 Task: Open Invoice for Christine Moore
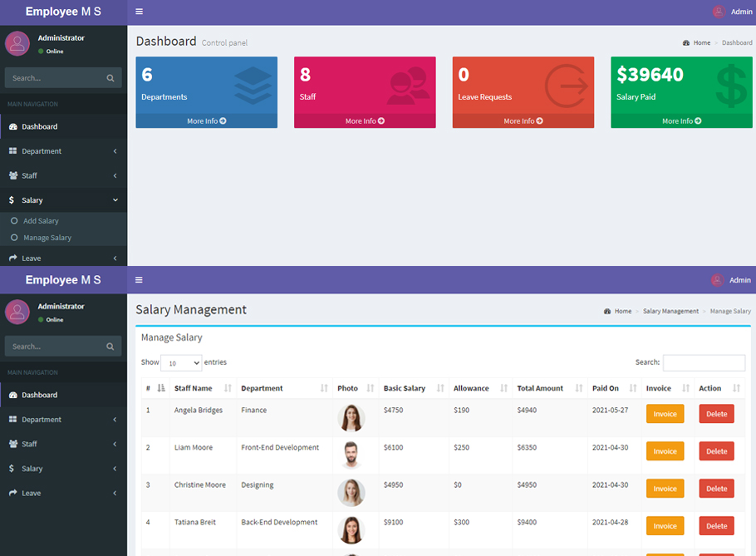pyautogui.click(x=665, y=489)
